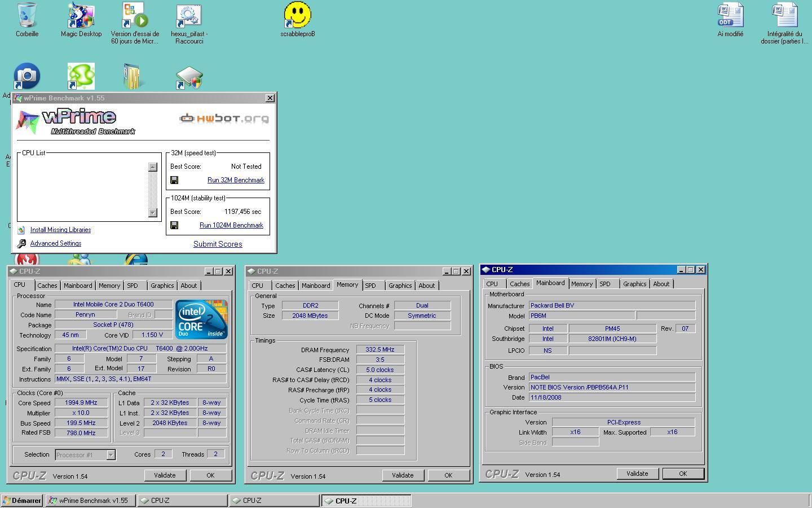Click the Install Missing Libraries icon
Viewport: 812px width, 508px height.
tap(21, 230)
